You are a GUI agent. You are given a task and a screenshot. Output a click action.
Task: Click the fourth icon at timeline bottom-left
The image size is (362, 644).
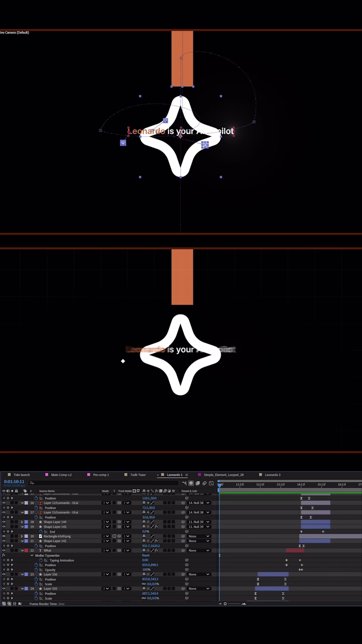tap(20, 604)
